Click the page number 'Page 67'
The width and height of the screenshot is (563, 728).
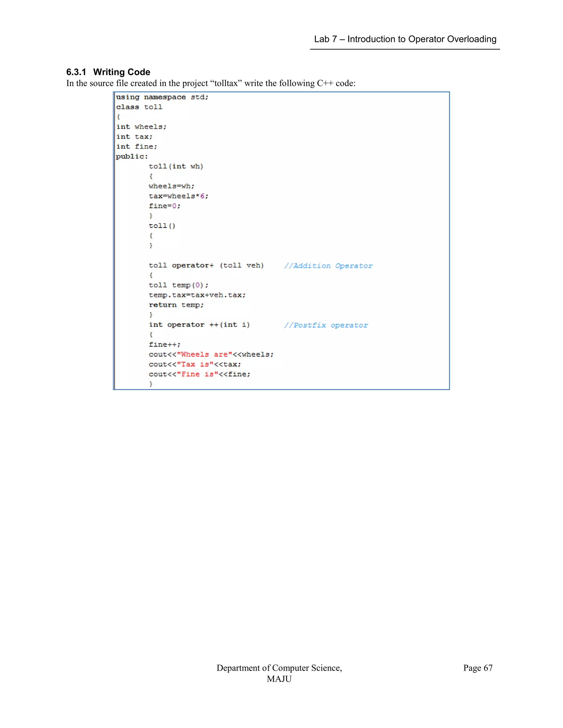[x=478, y=668]
